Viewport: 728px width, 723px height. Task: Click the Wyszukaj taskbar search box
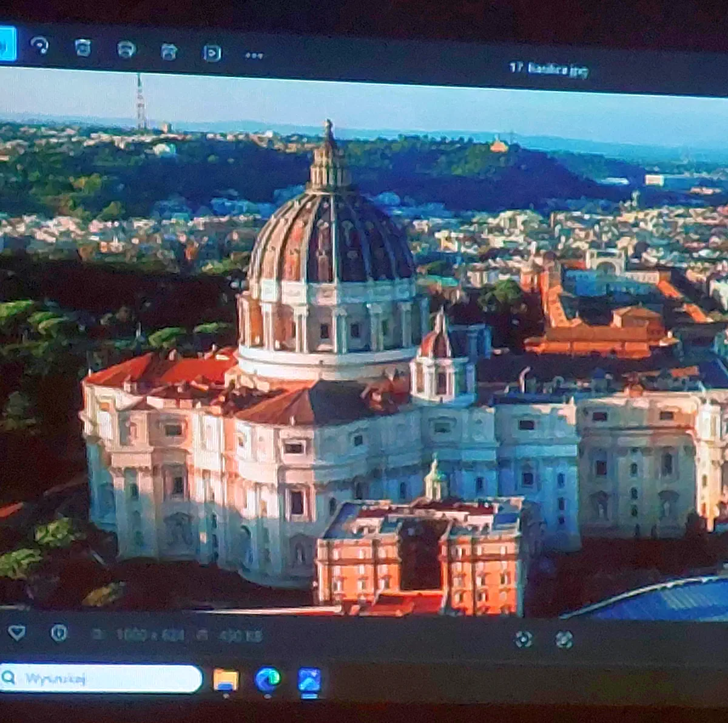(109, 678)
